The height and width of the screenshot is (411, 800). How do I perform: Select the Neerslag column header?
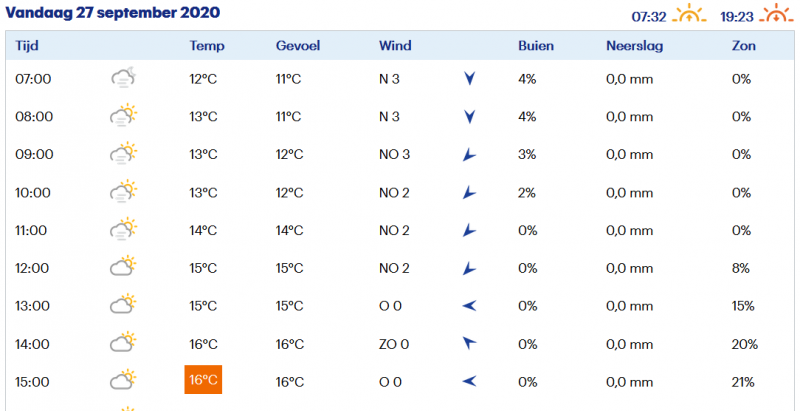coord(634,46)
